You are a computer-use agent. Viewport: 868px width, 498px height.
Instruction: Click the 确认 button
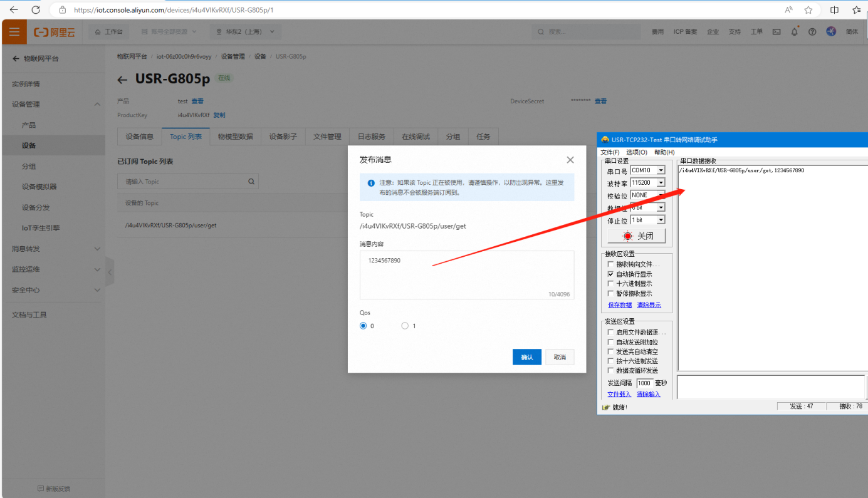(526, 357)
